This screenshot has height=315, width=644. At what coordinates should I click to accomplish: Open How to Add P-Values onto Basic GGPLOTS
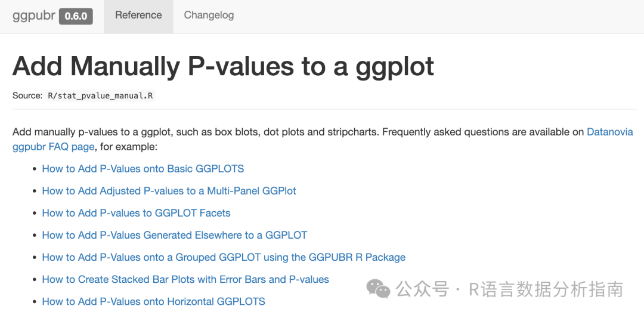143,169
